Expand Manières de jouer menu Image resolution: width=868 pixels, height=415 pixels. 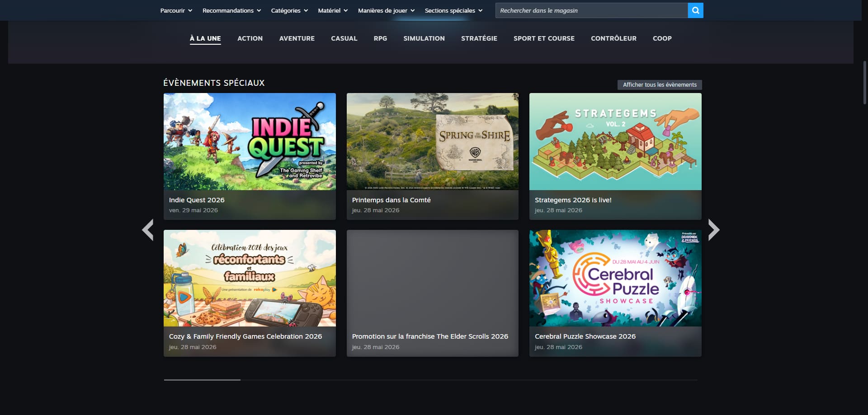(x=386, y=10)
